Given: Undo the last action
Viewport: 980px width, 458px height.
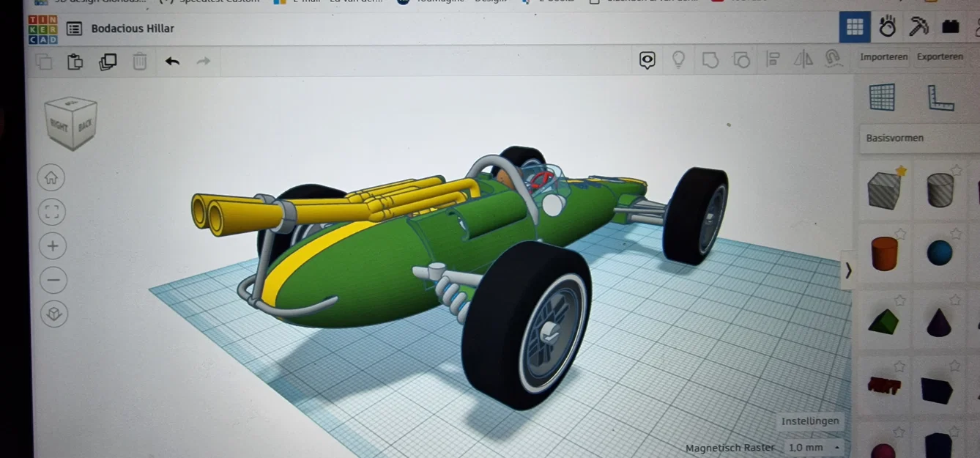Looking at the screenshot, I should click(172, 61).
